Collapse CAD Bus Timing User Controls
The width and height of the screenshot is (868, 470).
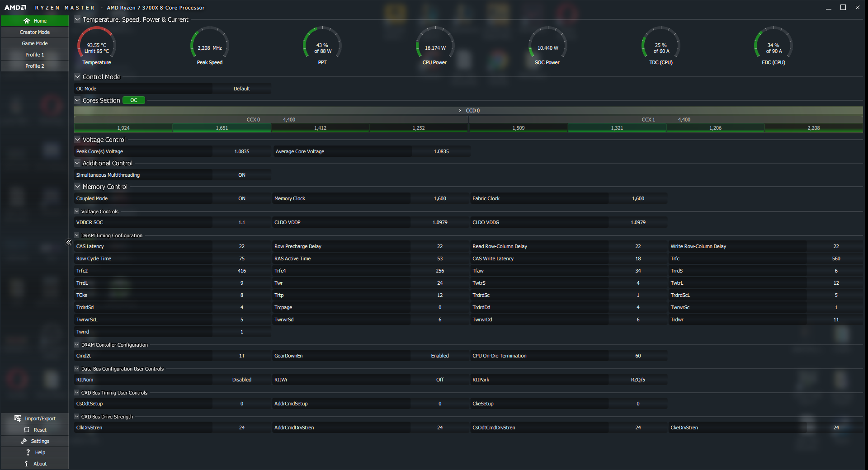(x=77, y=393)
